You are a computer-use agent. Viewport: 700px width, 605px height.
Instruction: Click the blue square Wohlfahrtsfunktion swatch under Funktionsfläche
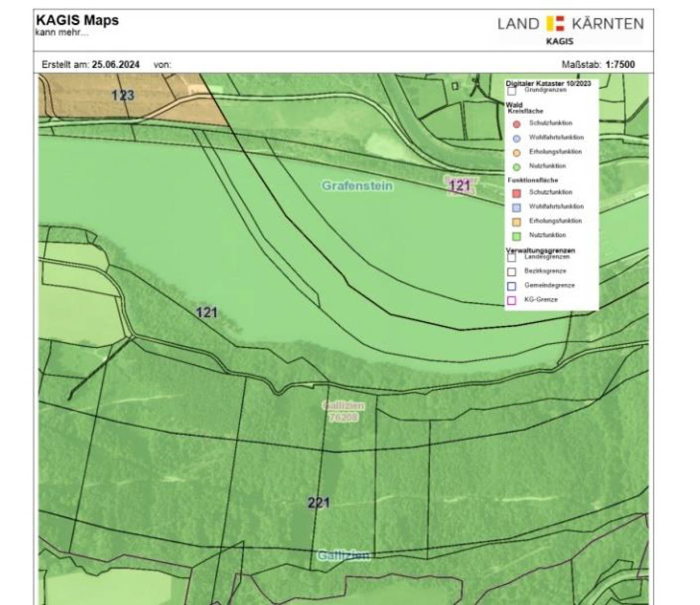(x=517, y=208)
